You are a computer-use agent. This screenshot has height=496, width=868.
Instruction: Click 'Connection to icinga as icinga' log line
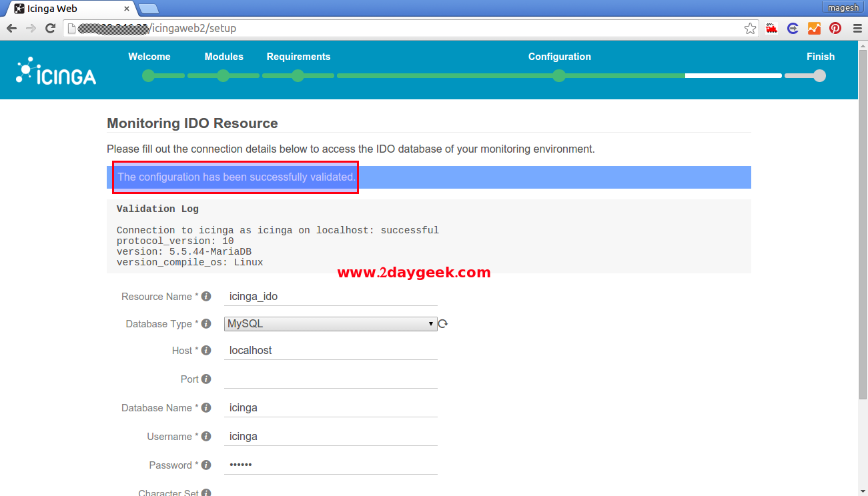[278, 230]
